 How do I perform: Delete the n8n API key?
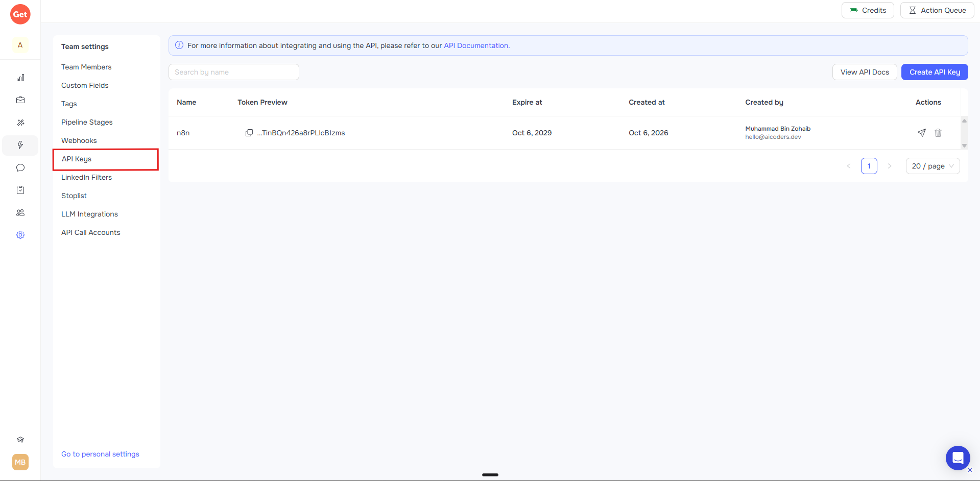[938, 133]
